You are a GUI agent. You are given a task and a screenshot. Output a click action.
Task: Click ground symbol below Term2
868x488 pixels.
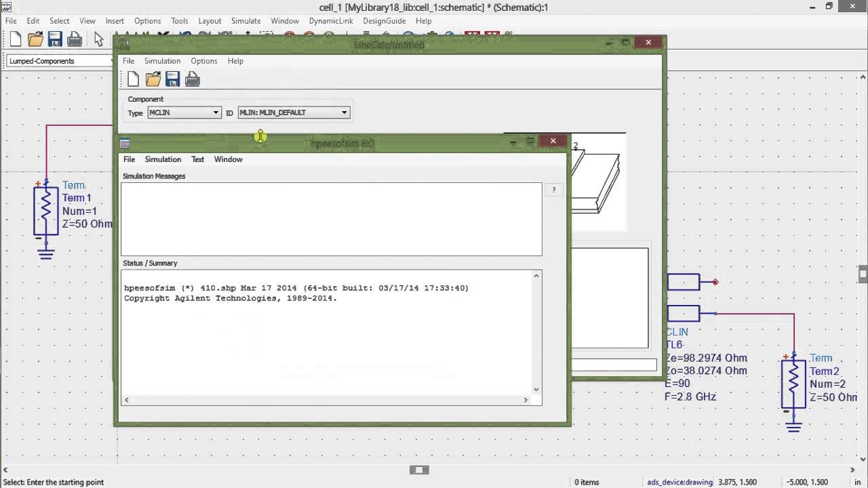[x=793, y=426]
